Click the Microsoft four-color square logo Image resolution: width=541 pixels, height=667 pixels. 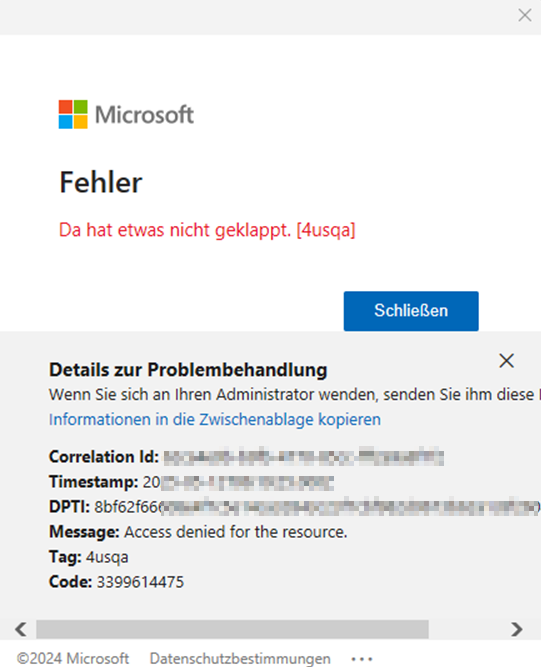(x=73, y=114)
